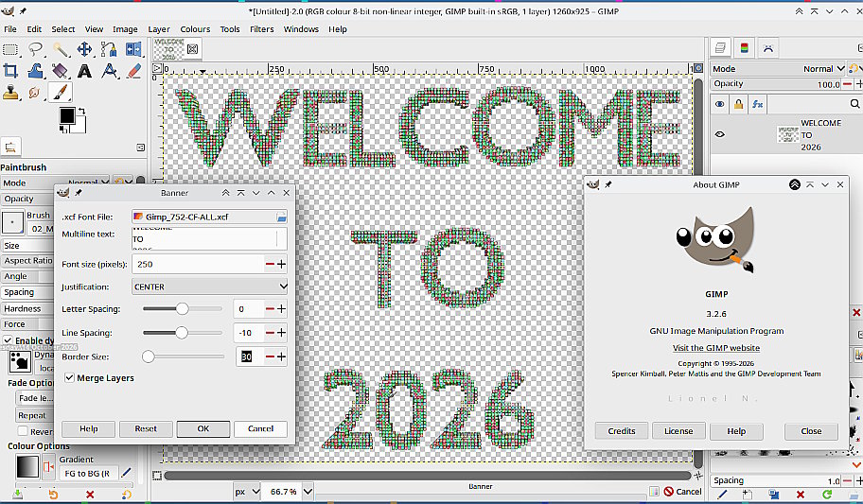The width and height of the screenshot is (863, 504).
Task: Open the Colours menu
Action: (195, 29)
